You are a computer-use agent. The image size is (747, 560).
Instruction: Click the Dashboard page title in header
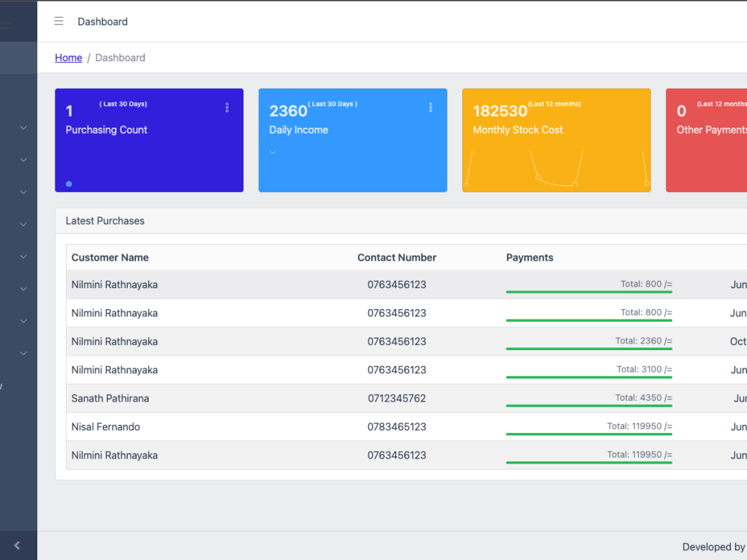point(102,22)
